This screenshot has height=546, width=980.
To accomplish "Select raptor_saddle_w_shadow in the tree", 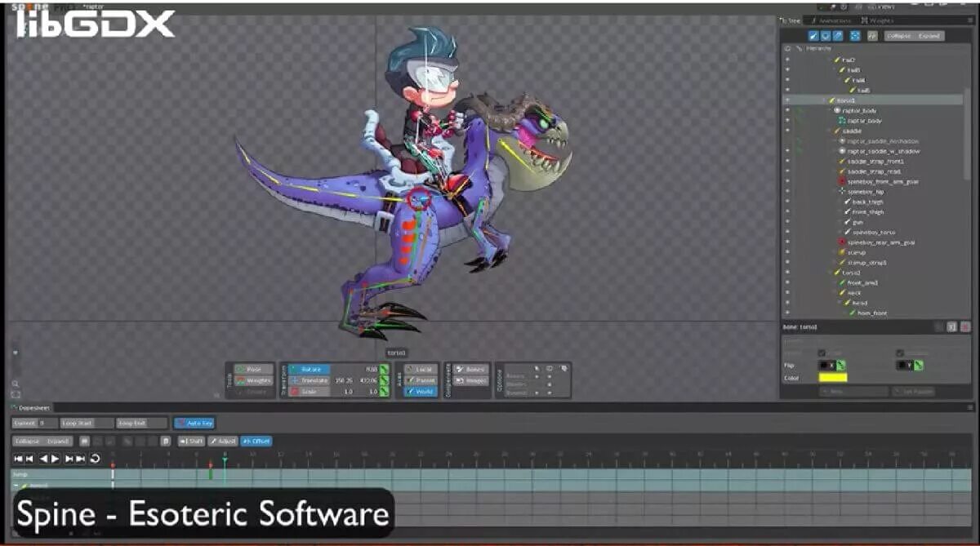I will 884,151.
